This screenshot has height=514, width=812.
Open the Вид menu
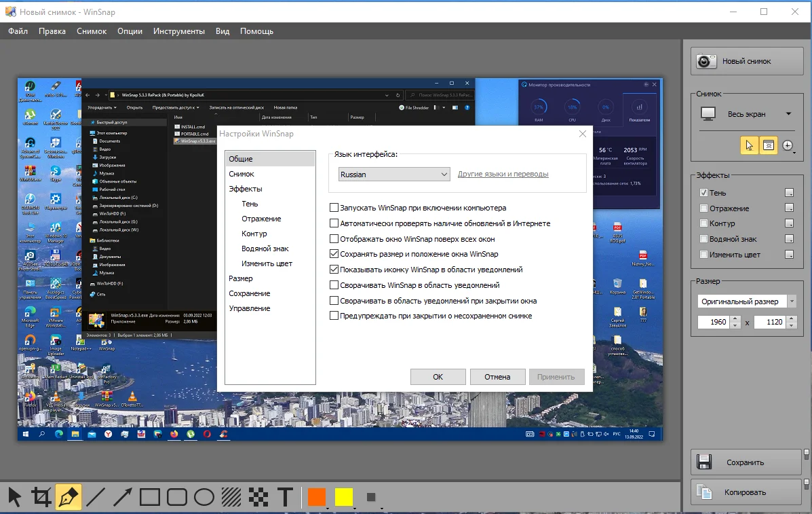coord(223,31)
